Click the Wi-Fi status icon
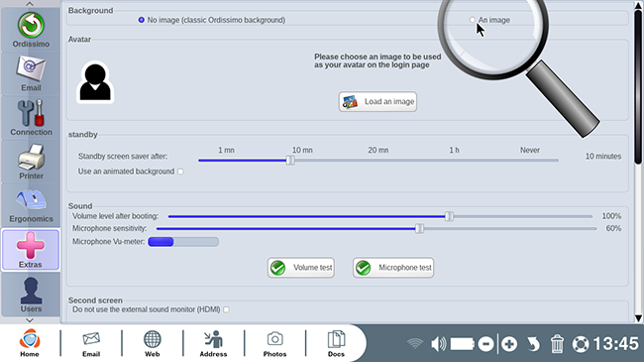 (415, 344)
